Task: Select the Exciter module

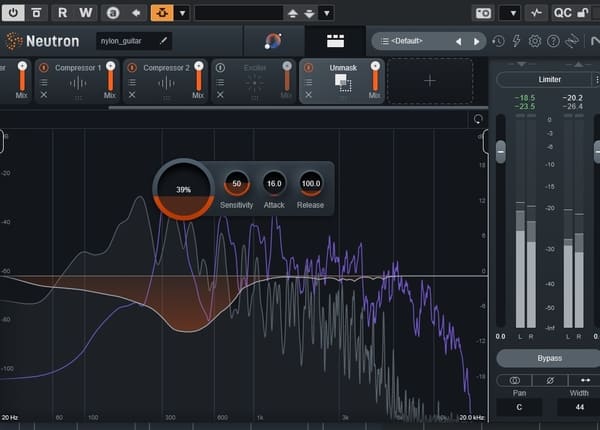Action: 254,81
